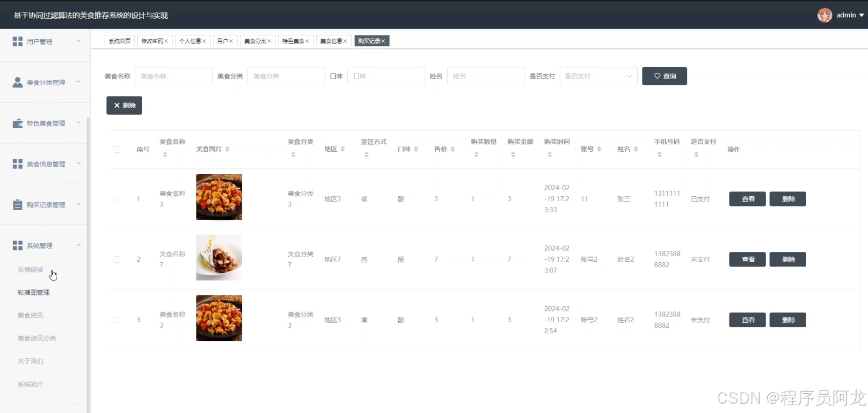Sort table by 购买金额 column arrows

point(513,155)
